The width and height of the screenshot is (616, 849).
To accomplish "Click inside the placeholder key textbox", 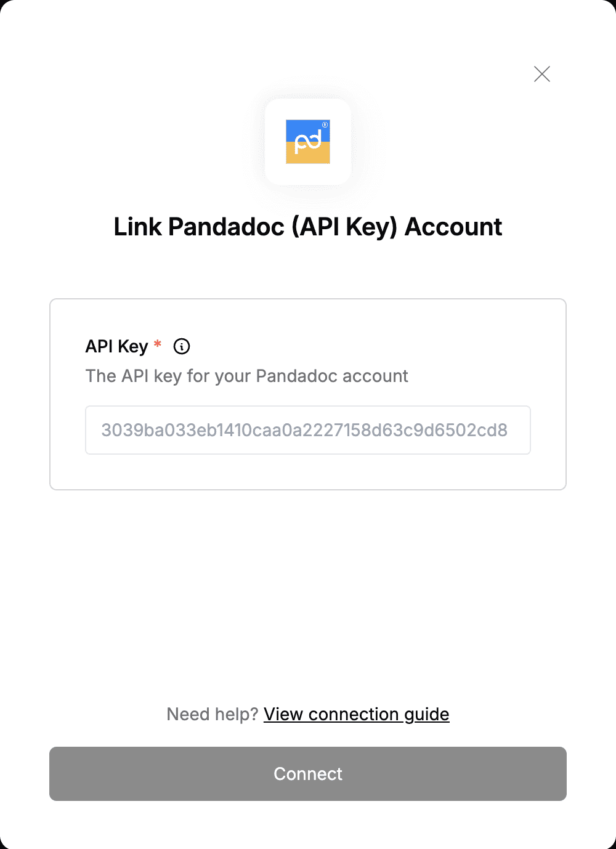I will click(x=308, y=430).
